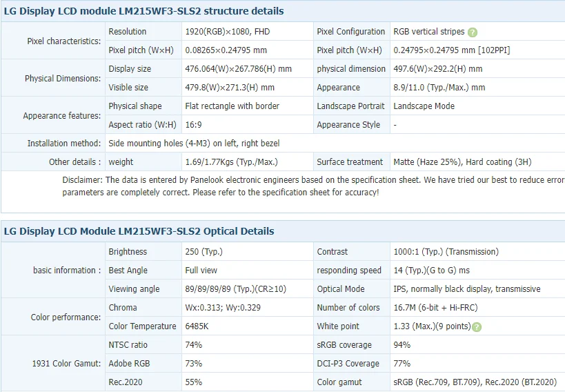Click Flat rectangle with border cell
565x392 pixels.
click(232, 106)
